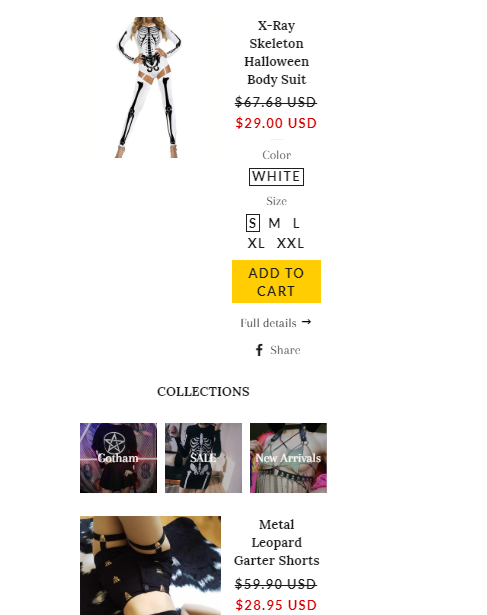Pick size XL option
This screenshot has width=487, height=615.
click(256, 243)
